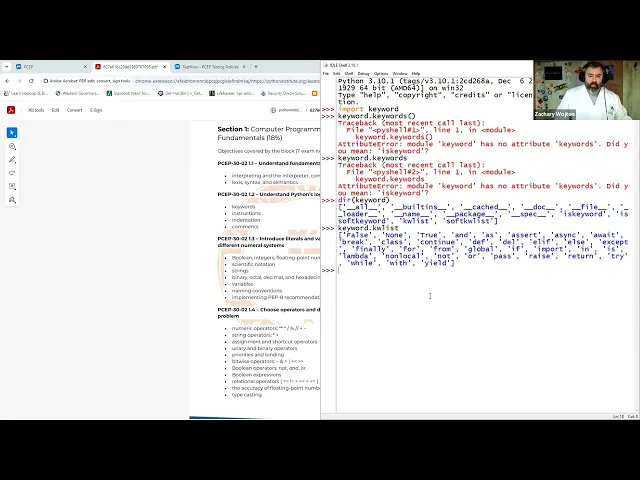Open the Slashdot News bookmark

[x=129, y=93]
